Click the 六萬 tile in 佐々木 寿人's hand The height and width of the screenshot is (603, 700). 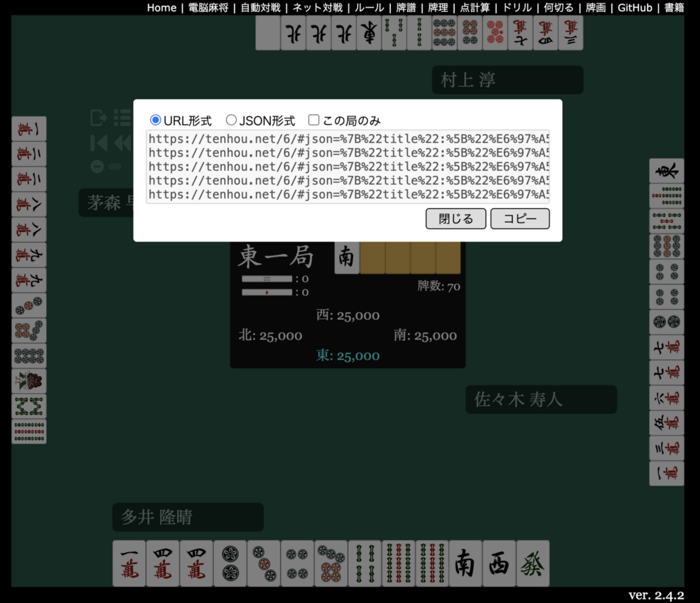pos(667,398)
